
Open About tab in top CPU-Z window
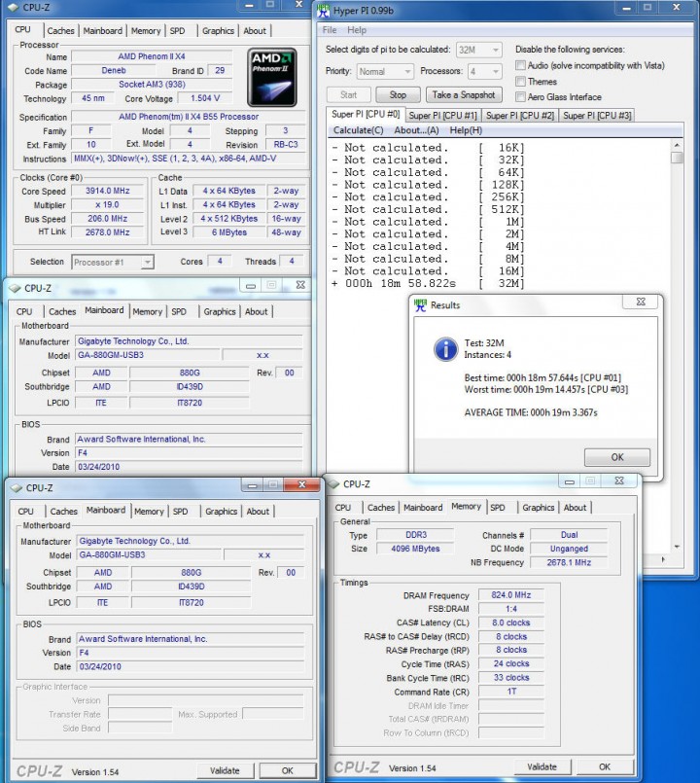click(255, 31)
